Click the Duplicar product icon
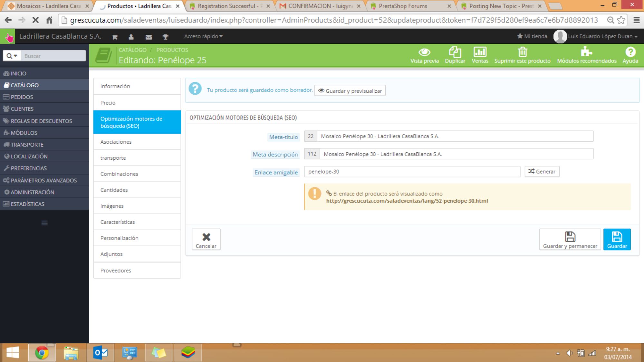Image resolution: width=644 pixels, height=362 pixels. coord(455,52)
